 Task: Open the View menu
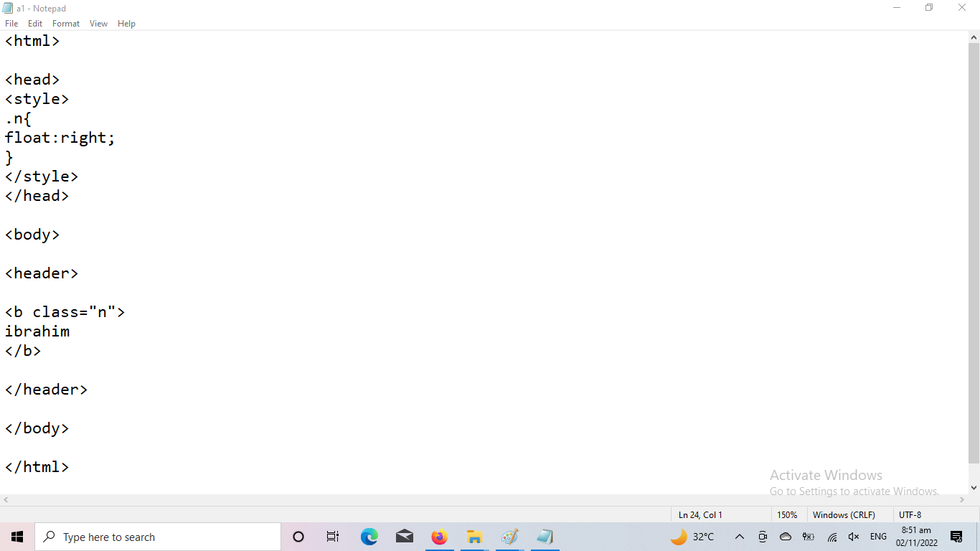(98, 24)
